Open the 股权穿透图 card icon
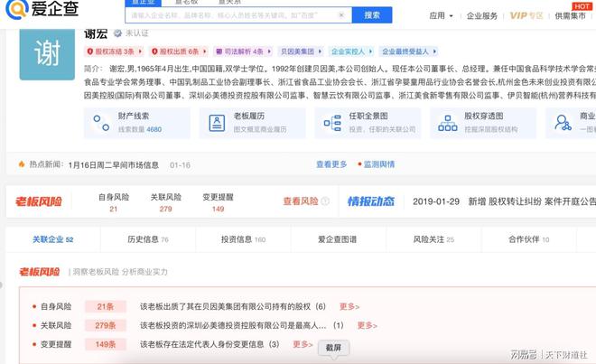Viewport: 596px width, 364px height. tap(448, 123)
